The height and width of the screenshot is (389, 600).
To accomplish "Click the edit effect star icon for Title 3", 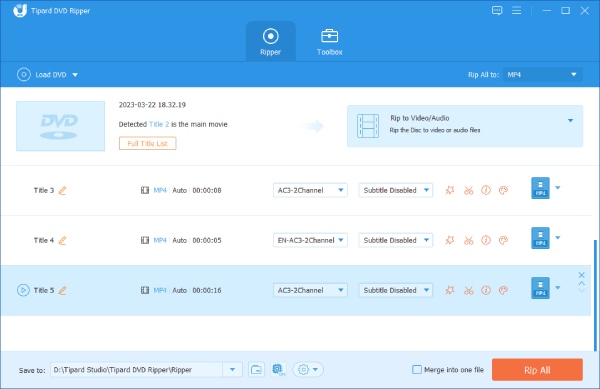I will tap(450, 190).
